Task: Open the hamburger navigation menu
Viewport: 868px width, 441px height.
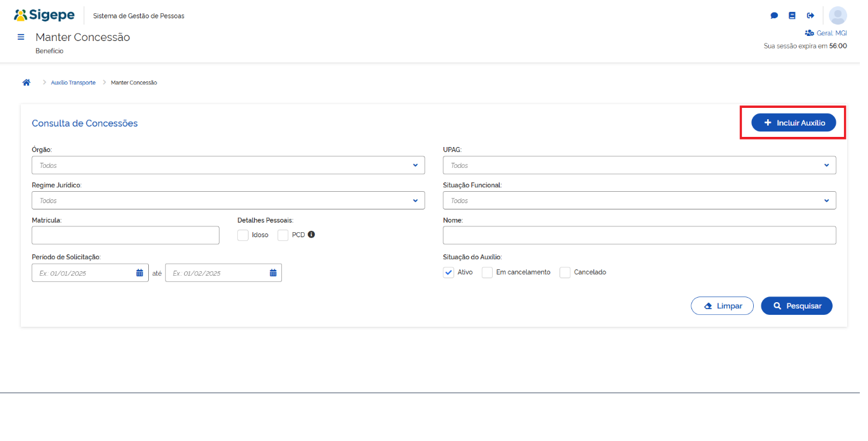Action: coord(21,37)
